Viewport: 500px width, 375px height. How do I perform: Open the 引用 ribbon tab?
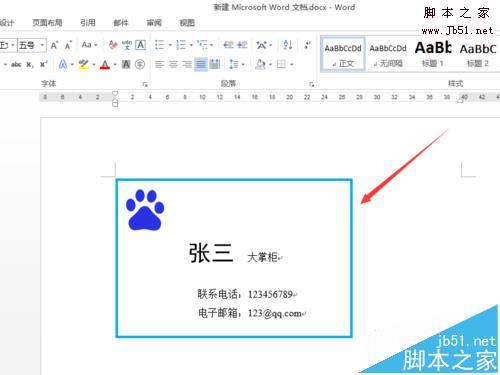[88, 23]
